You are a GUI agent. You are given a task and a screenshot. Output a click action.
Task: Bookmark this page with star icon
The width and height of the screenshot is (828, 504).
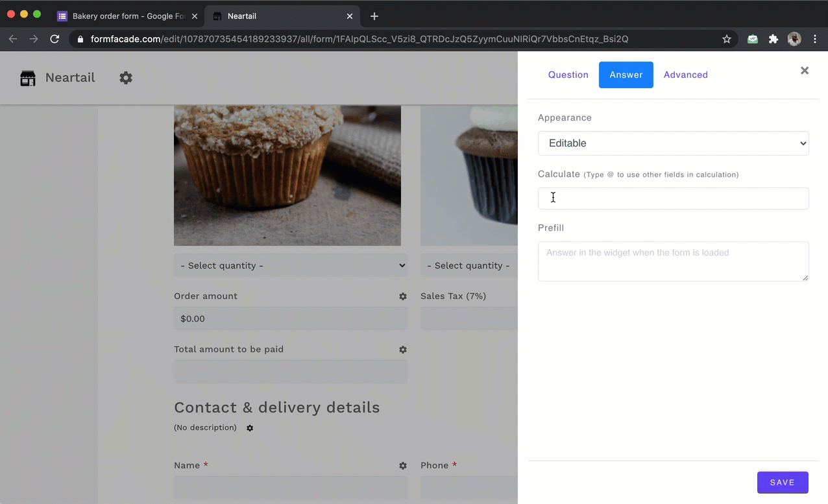727,39
